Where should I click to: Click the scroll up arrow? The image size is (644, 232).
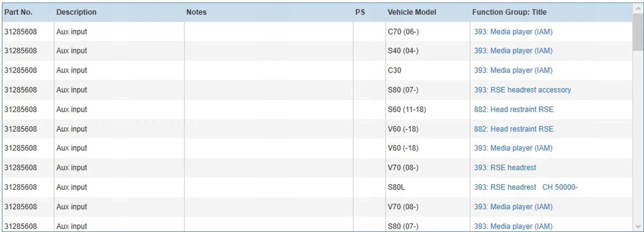pos(638,9)
